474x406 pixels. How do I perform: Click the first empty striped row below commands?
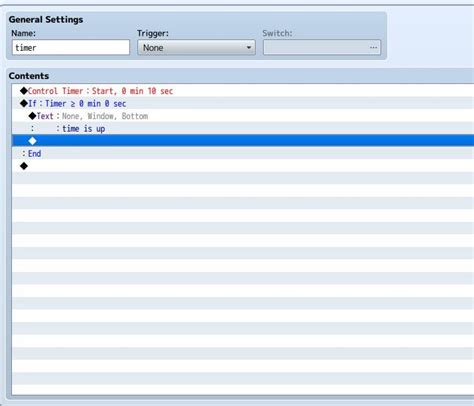click(x=243, y=178)
